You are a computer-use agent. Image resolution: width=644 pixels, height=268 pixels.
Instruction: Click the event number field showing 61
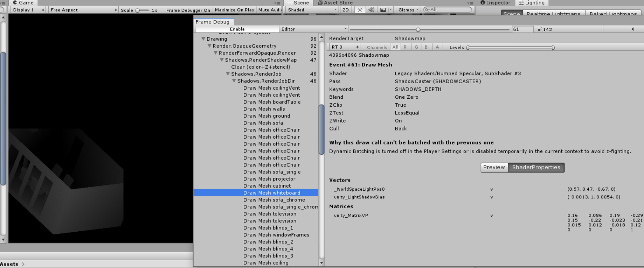(x=522, y=29)
